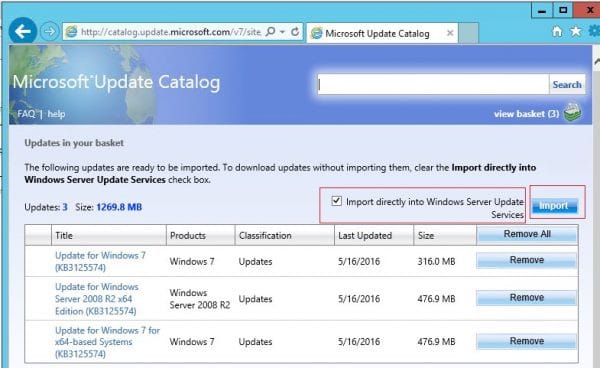
Task: Click the search magnifier in address bar
Action: coord(270,31)
